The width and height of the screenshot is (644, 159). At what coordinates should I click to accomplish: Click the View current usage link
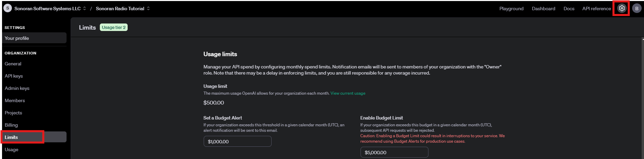348,93
